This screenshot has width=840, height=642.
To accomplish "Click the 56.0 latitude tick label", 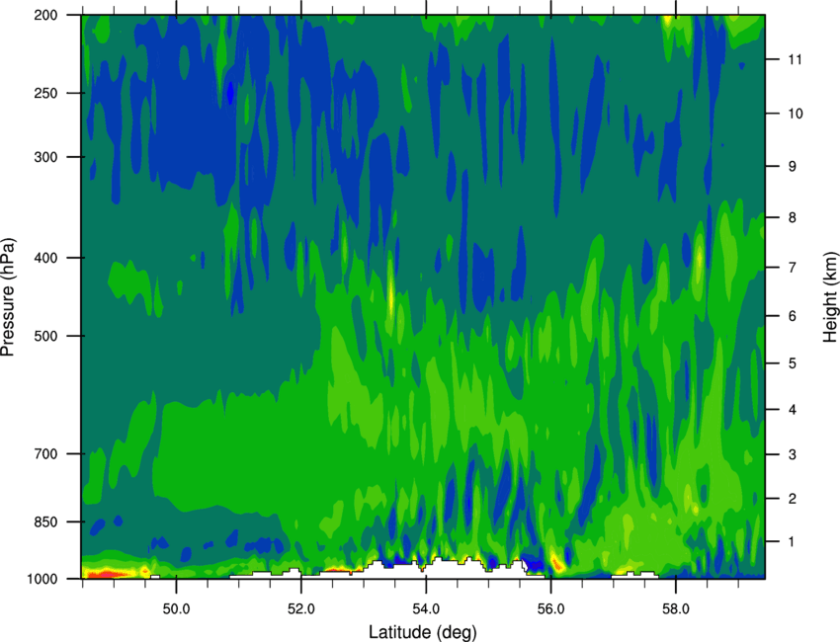I will (551, 608).
